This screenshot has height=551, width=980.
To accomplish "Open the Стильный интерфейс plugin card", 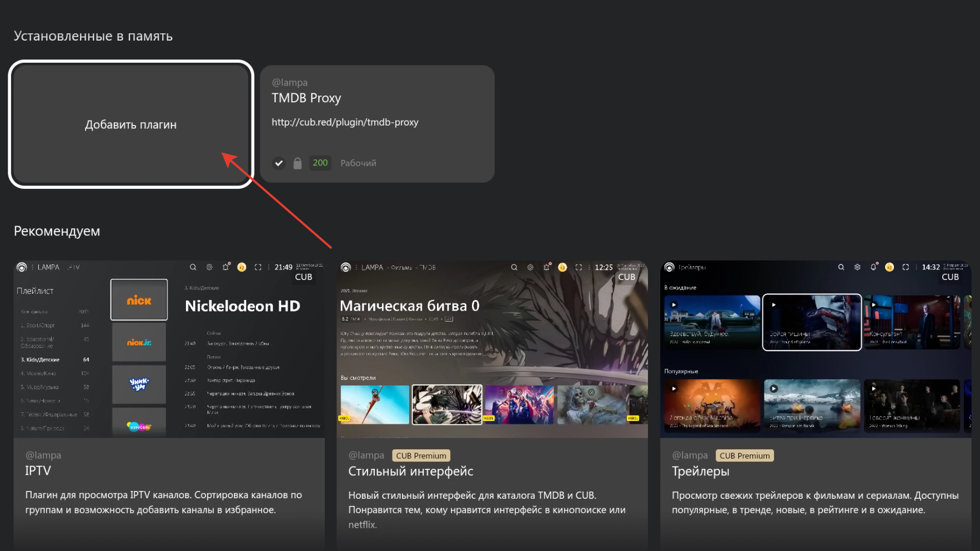I will pyautogui.click(x=492, y=405).
